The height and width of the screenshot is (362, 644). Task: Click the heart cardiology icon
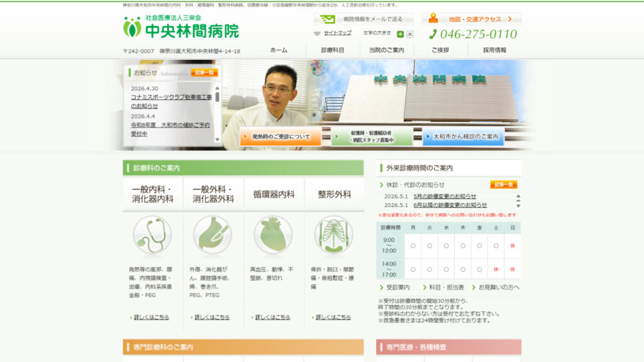tap(273, 235)
